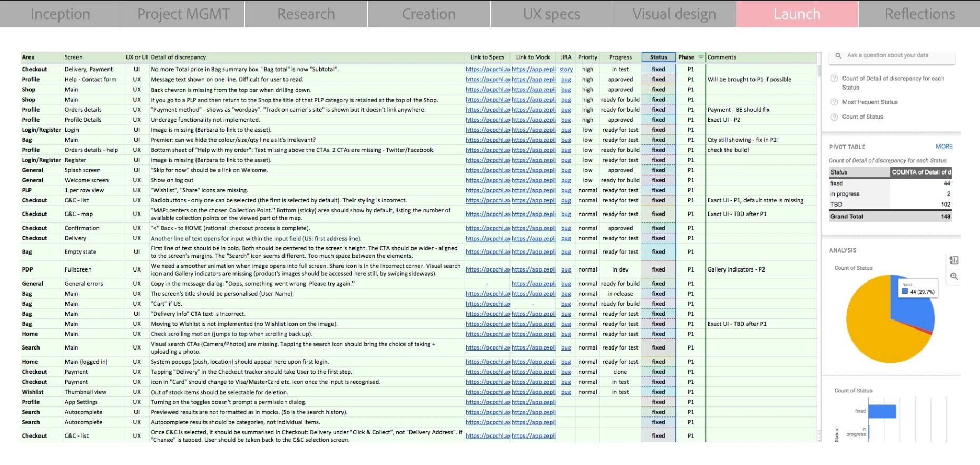Select Area cell 'Wishlist'

[x=42, y=392]
